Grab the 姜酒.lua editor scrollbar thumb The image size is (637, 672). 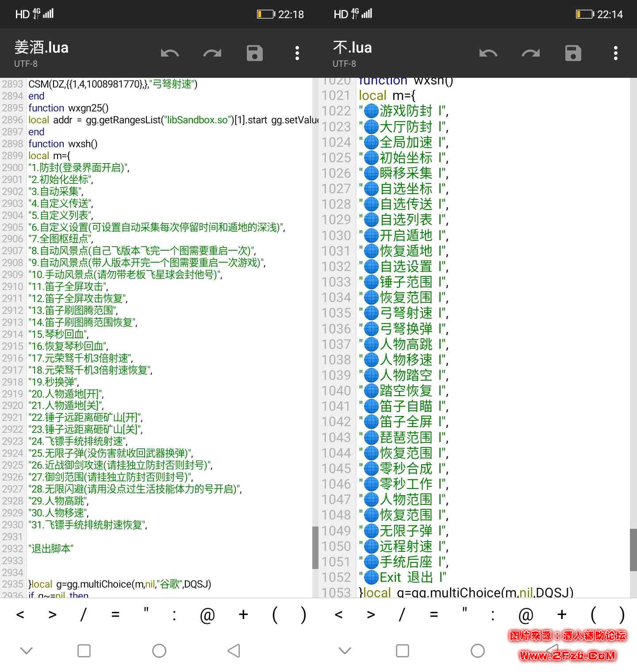(x=315, y=547)
